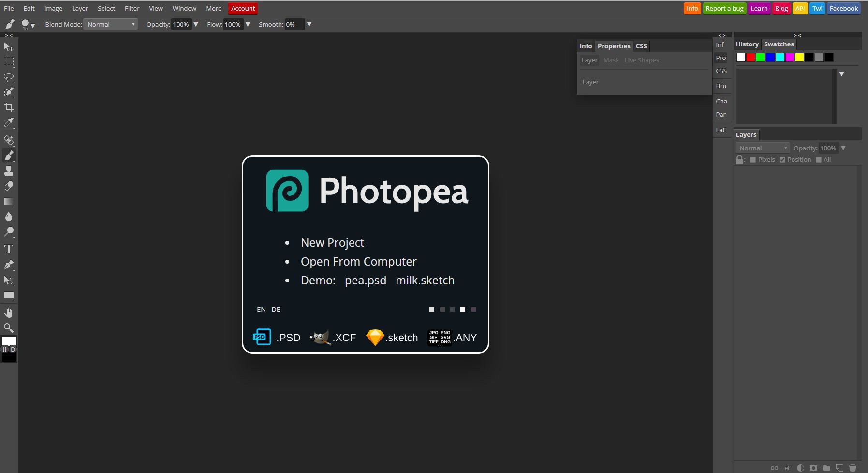Swap foreground and background colors
868x473 pixels.
[4, 349]
